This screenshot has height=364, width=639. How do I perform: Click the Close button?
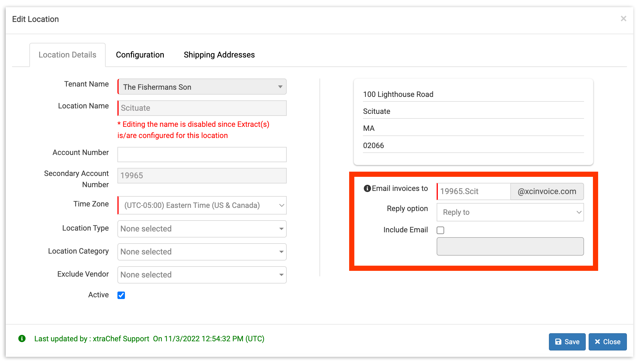coord(607,342)
